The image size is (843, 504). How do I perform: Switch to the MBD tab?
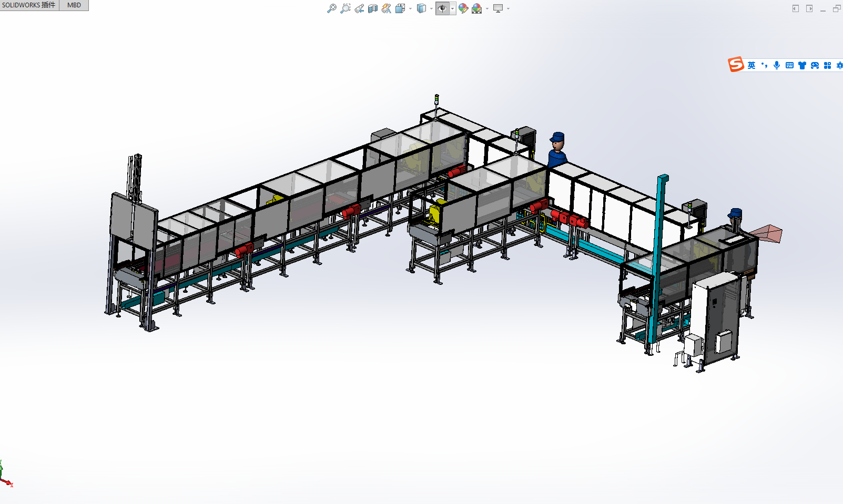pyautogui.click(x=74, y=5)
